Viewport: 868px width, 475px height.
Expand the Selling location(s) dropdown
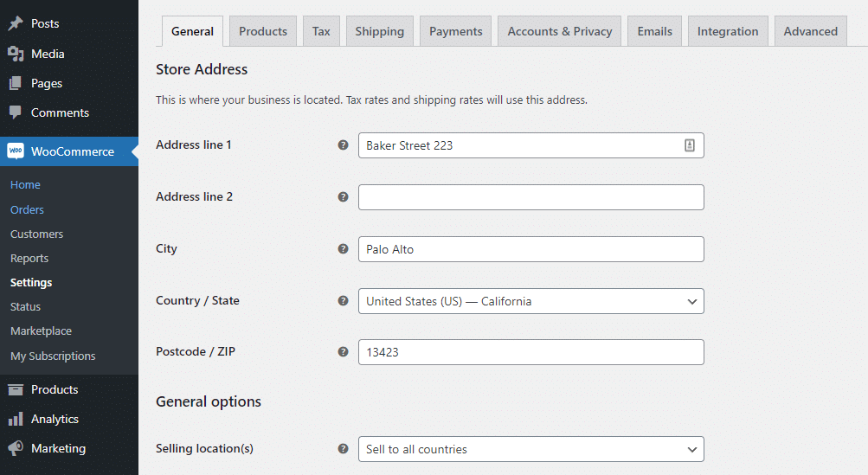[x=530, y=449]
